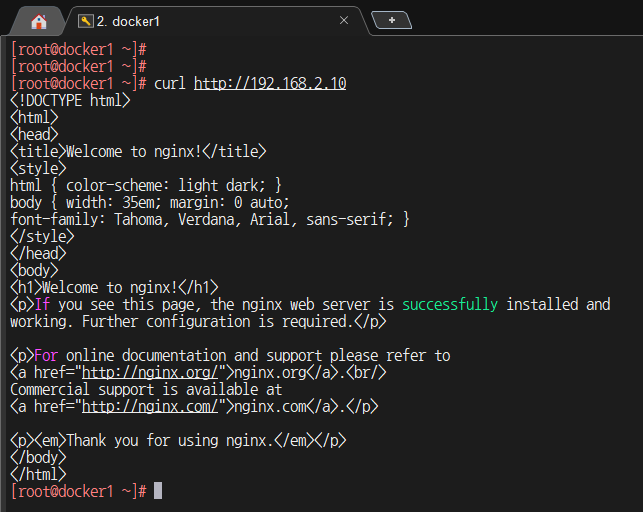Click the wrench icon on docker1 tab

(85, 21)
